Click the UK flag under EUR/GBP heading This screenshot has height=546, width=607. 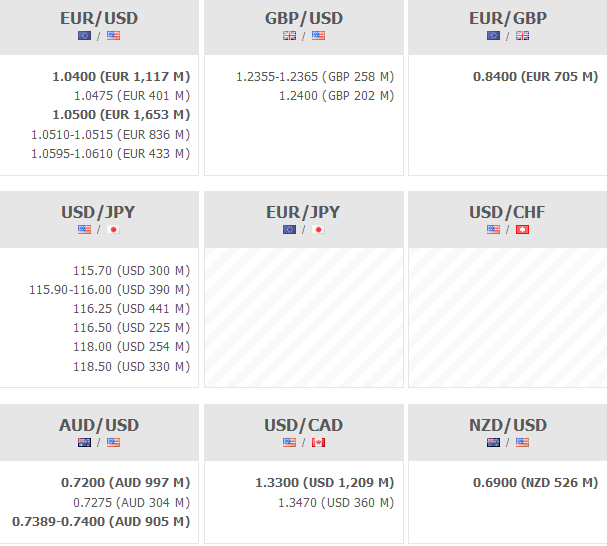pyautogui.click(x=522, y=36)
